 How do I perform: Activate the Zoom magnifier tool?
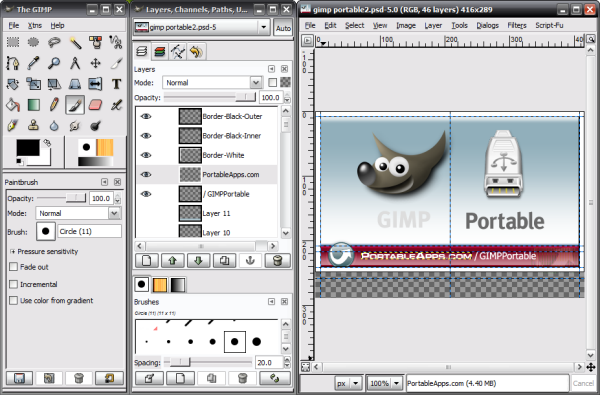coord(54,63)
